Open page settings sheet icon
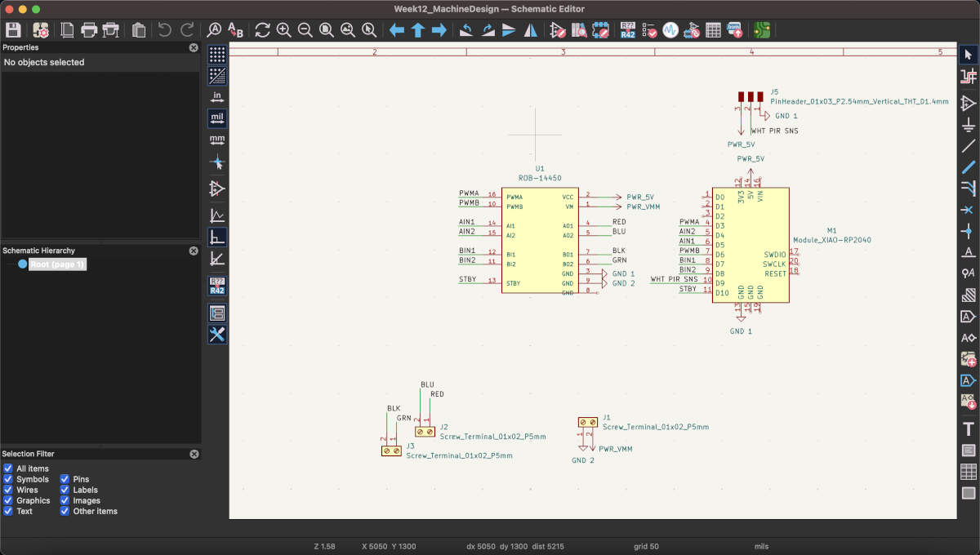980x555 pixels. click(67, 30)
